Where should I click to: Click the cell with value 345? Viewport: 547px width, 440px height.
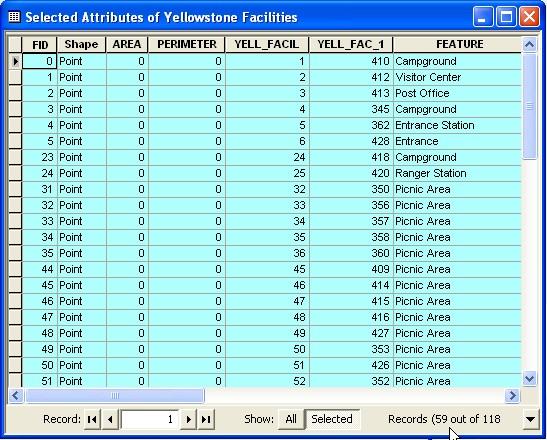tap(351, 110)
